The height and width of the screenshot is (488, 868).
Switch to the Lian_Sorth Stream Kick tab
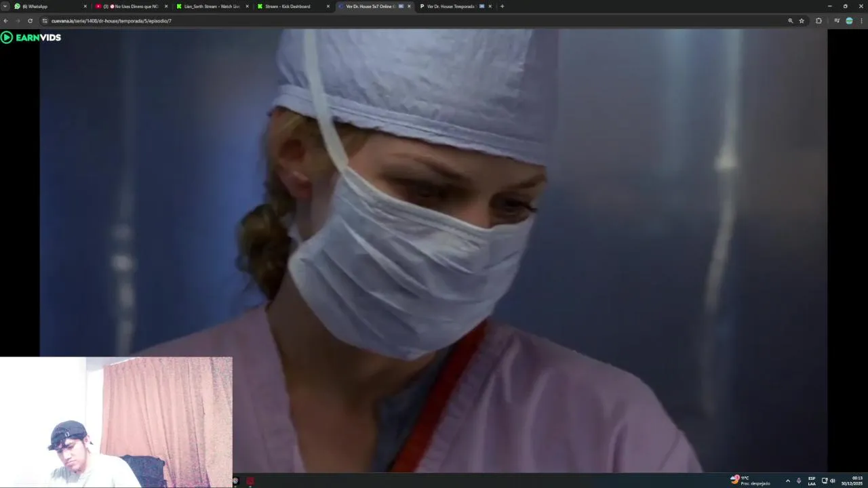coord(212,6)
